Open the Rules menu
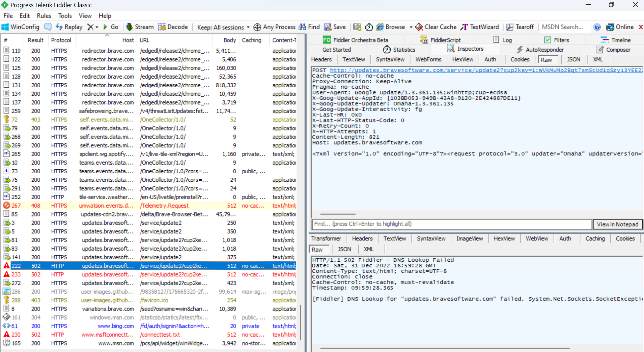The image size is (644, 352). 44,16
